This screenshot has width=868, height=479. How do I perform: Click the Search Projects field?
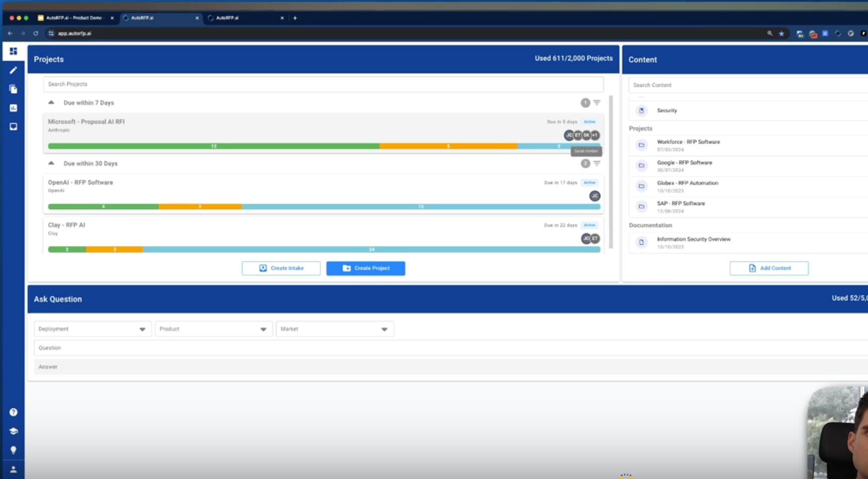click(324, 84)
